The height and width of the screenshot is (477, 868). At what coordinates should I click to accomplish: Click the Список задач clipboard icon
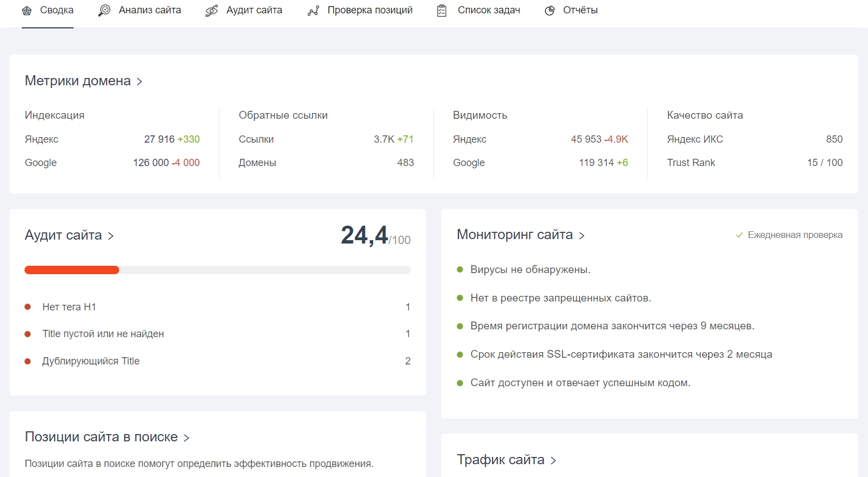(442, 11)
